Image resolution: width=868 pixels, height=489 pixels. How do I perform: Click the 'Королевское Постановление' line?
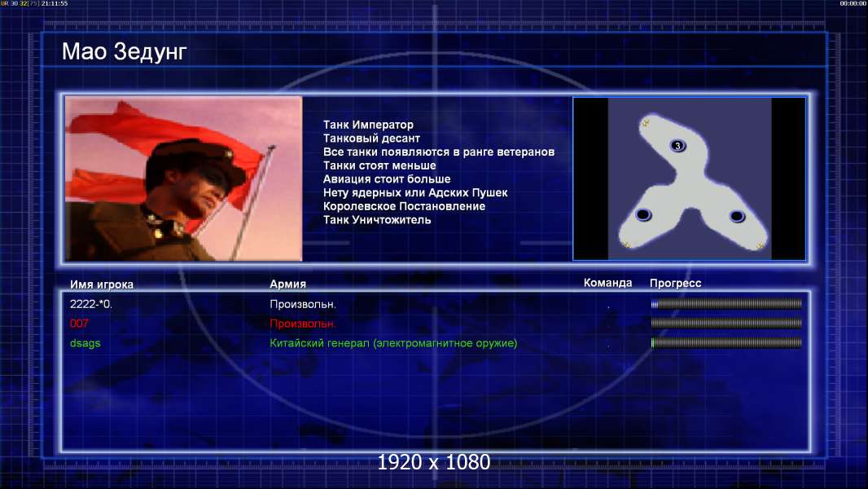pos(404,206)
